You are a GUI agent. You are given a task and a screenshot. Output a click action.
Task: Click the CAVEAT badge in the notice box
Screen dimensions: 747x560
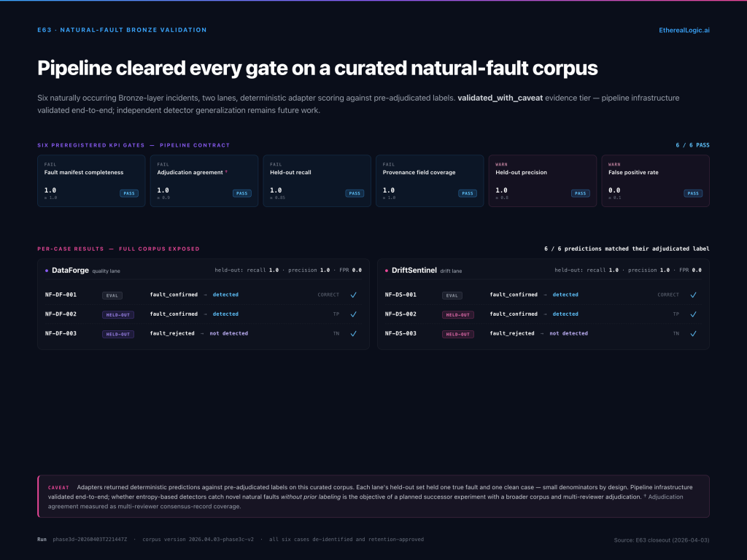click(59, 487)
